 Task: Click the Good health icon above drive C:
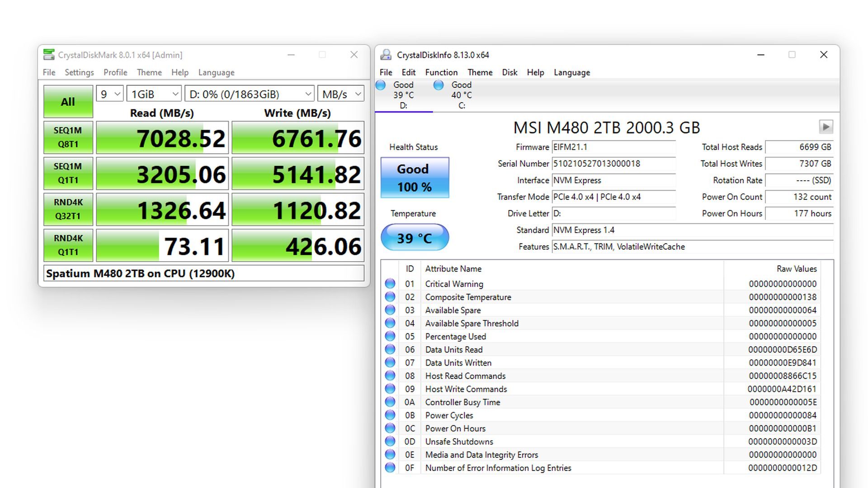(438, 84)
